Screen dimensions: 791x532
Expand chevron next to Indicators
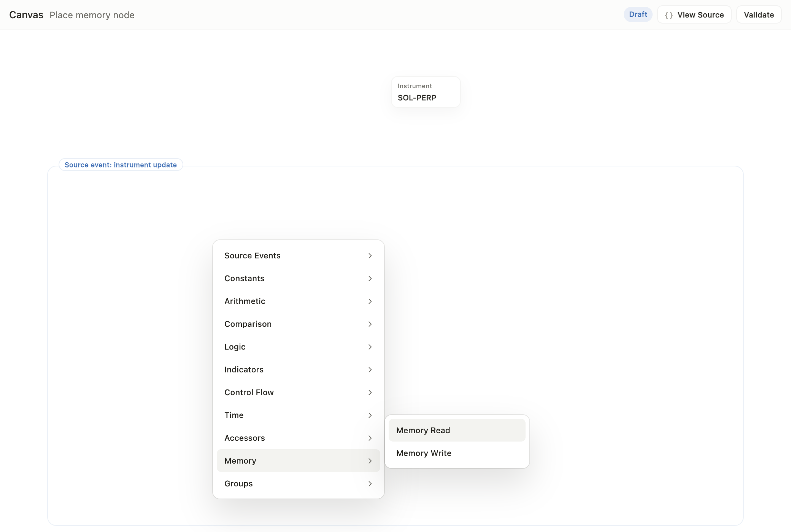(370, 370)
